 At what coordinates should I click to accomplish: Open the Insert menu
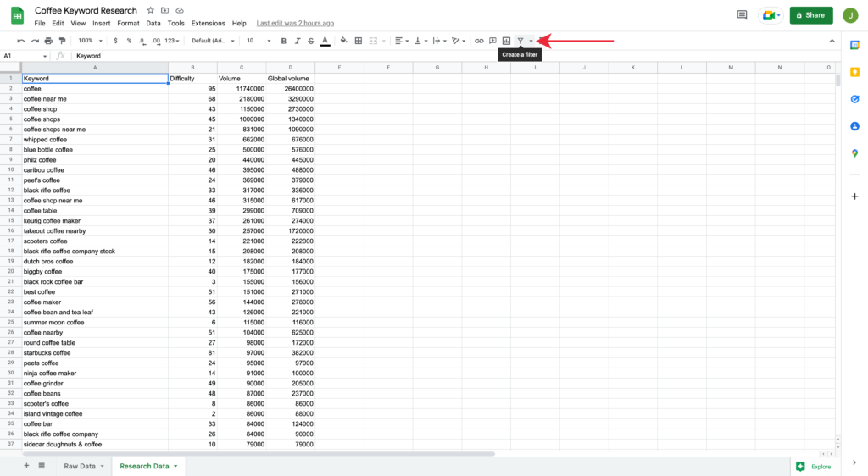(102, 23)
